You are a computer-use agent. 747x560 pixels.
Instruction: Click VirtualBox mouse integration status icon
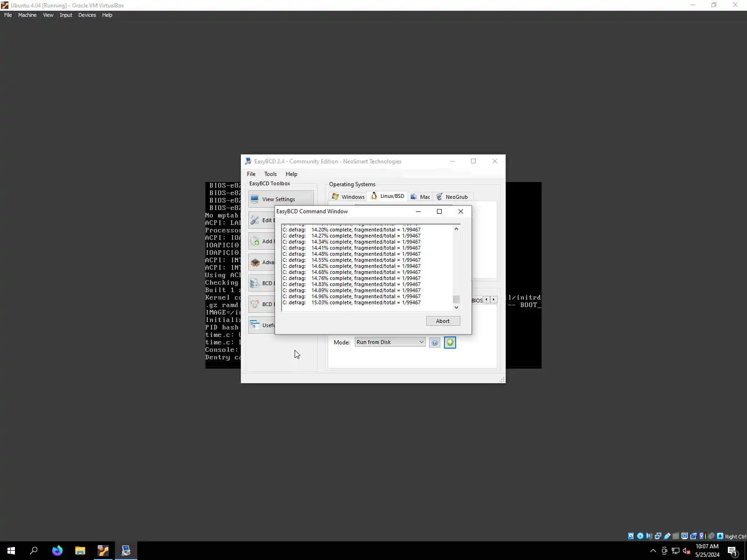pyautogui.click(x=711, y=536)
